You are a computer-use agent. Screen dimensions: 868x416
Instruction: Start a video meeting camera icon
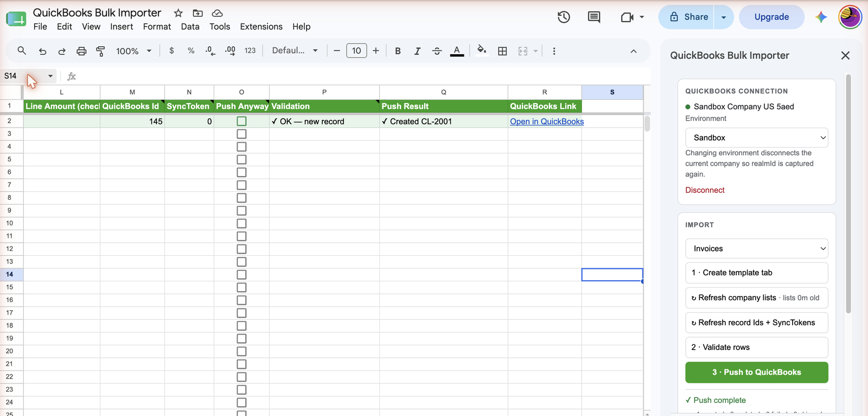627,17
